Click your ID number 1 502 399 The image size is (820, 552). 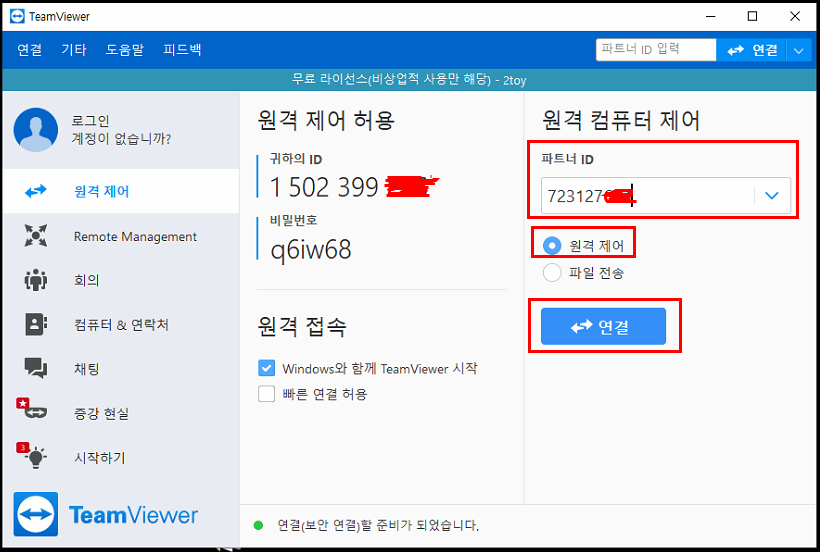pyautogui.click(x=324, y=187)
